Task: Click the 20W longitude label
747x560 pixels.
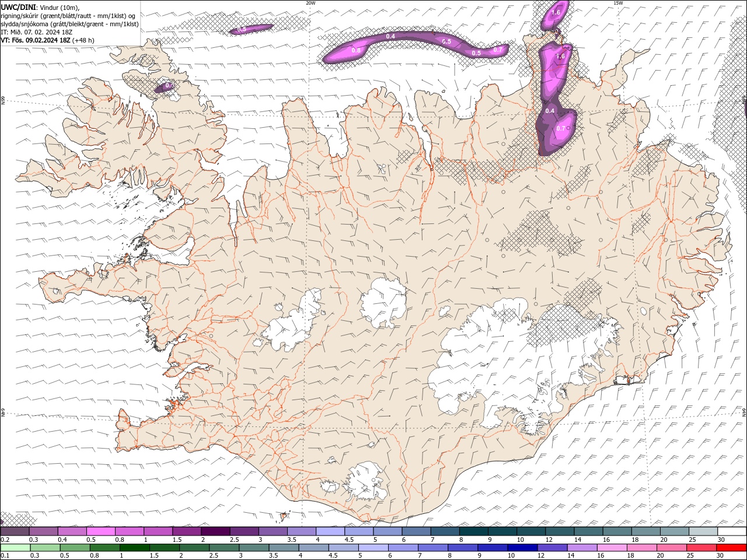Action: (310, 3)
